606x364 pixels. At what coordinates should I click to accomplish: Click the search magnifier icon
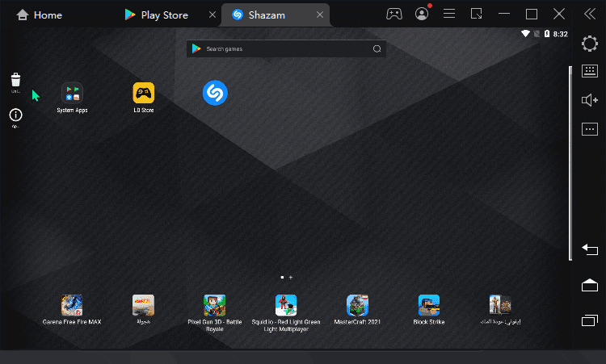click(377, 49)
